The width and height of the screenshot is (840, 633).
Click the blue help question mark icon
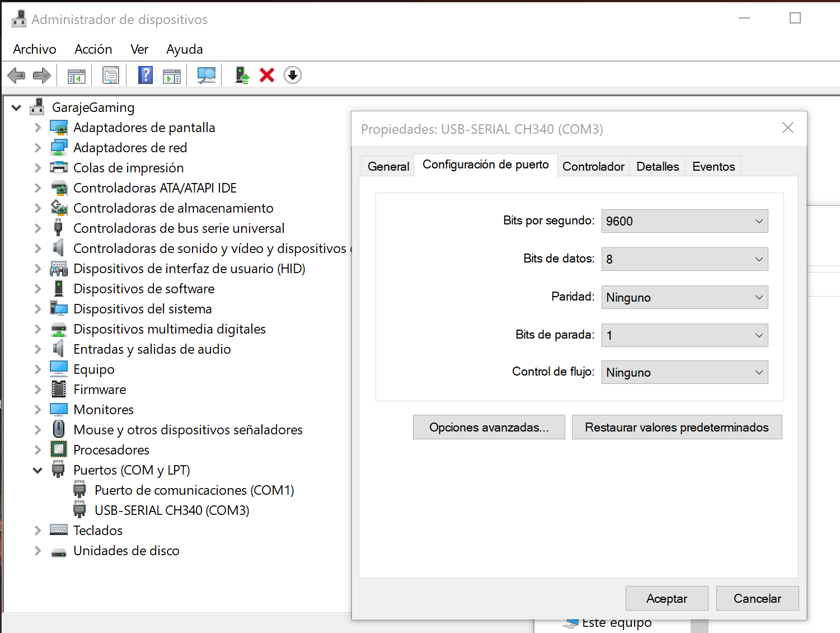pos(146,75)
